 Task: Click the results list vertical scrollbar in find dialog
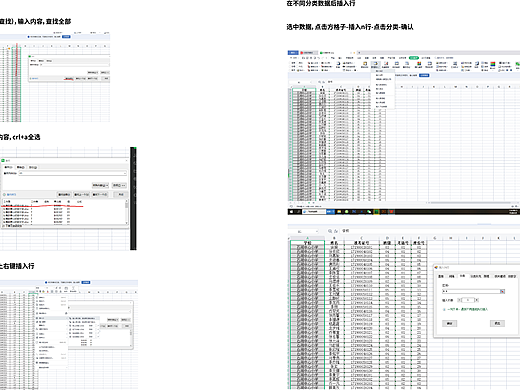[x=126, y=212]
